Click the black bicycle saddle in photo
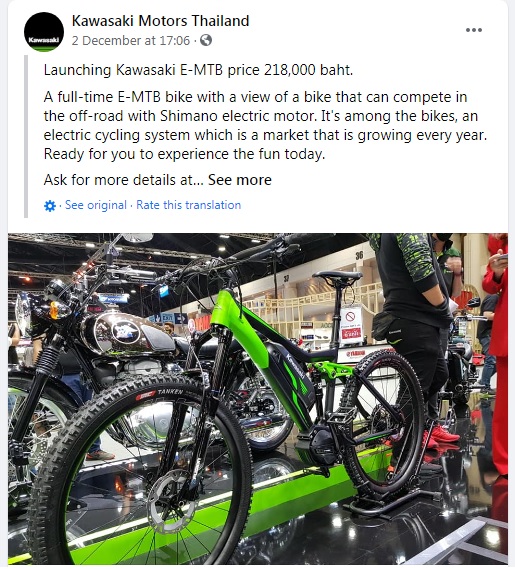Viewport: 515px width, 569px height. click(x=337, y=275)
